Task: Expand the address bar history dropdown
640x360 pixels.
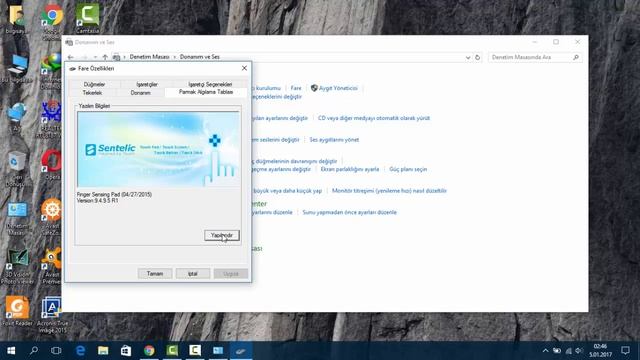Action: click(x=468, y=58)
